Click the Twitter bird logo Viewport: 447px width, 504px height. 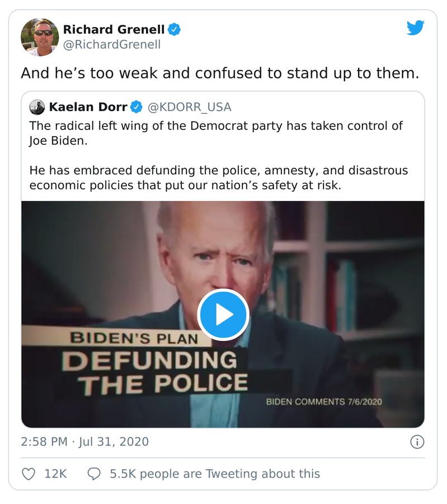click(x=415, y=27)
